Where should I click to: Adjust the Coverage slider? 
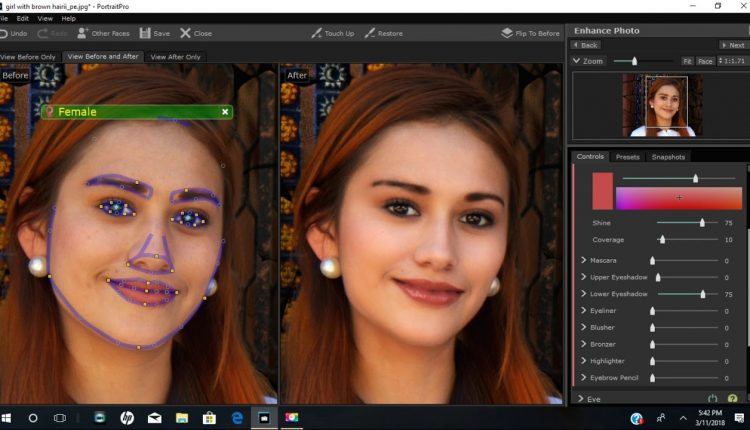click(x=662, y=240)
